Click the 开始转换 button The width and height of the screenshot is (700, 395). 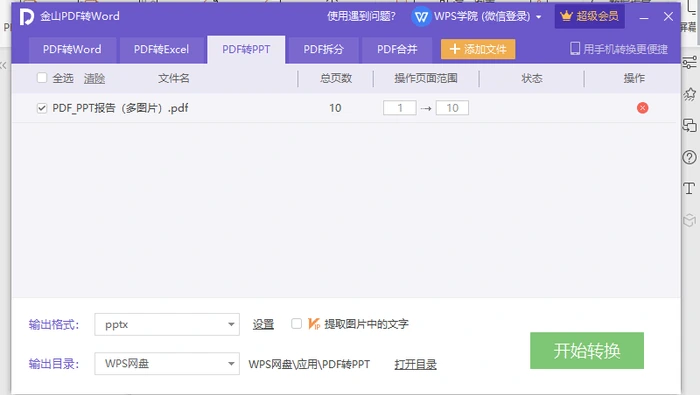pyautogui.click(x=587, y=350)
